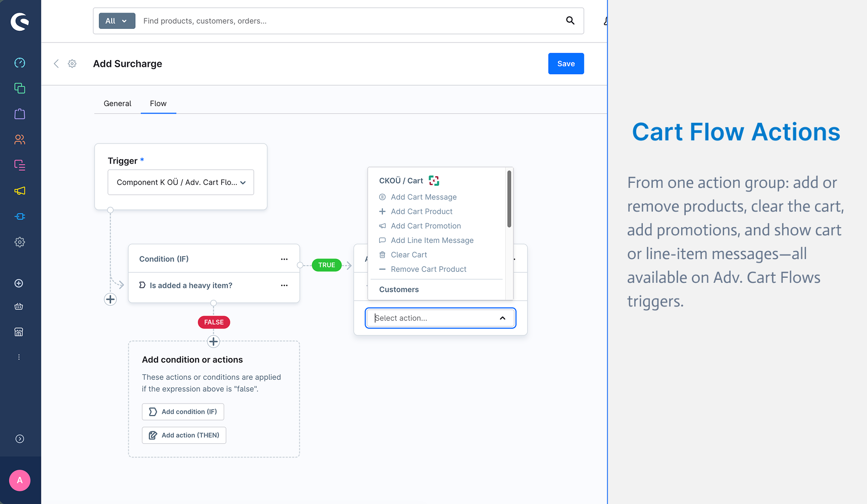867x504 pixels.
Task: Click the action list scrollbar
Action: (x=509, y=199)
